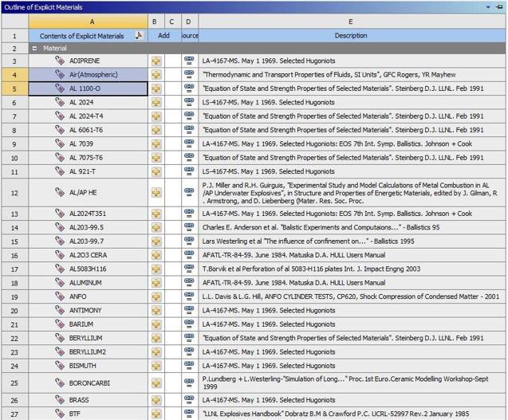Select the description cell for AL5083H116
Image resolution: width=508 pixels, height=420 pixels.
351,269
